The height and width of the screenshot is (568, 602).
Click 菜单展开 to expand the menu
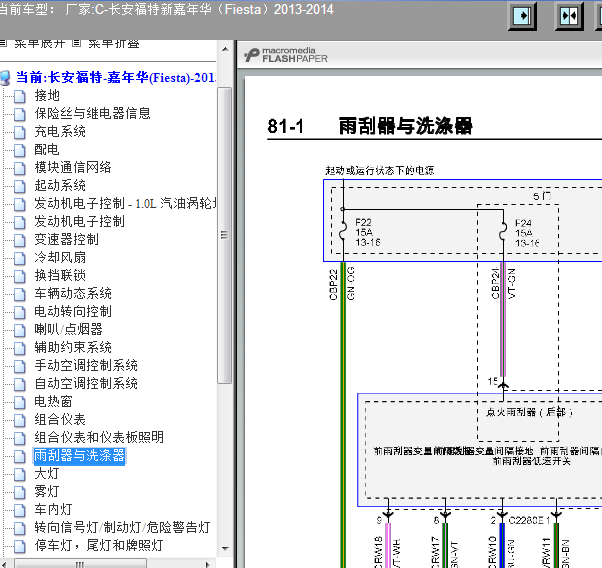pos(40,43)
